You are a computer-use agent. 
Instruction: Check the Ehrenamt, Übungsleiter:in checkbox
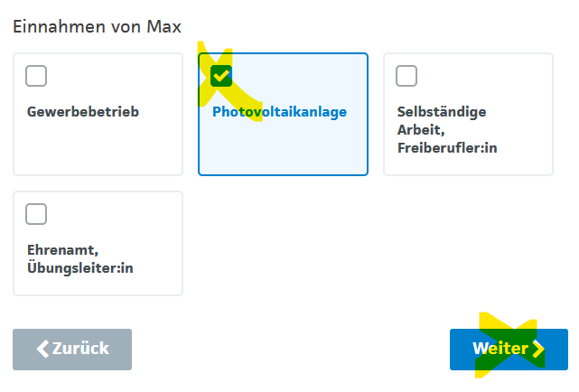(36, 214)
